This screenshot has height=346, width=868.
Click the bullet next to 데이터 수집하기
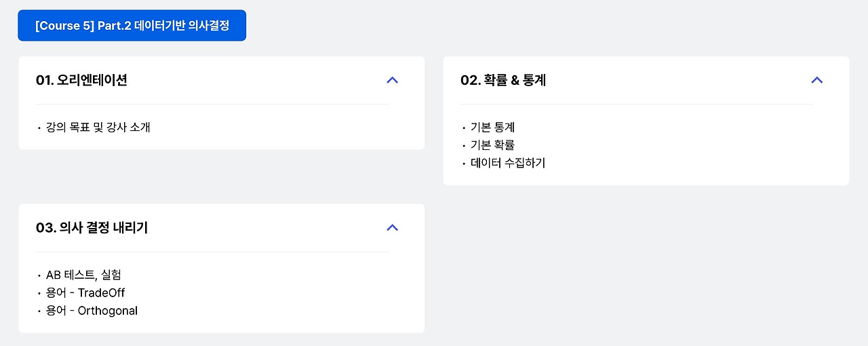(464, 164)
